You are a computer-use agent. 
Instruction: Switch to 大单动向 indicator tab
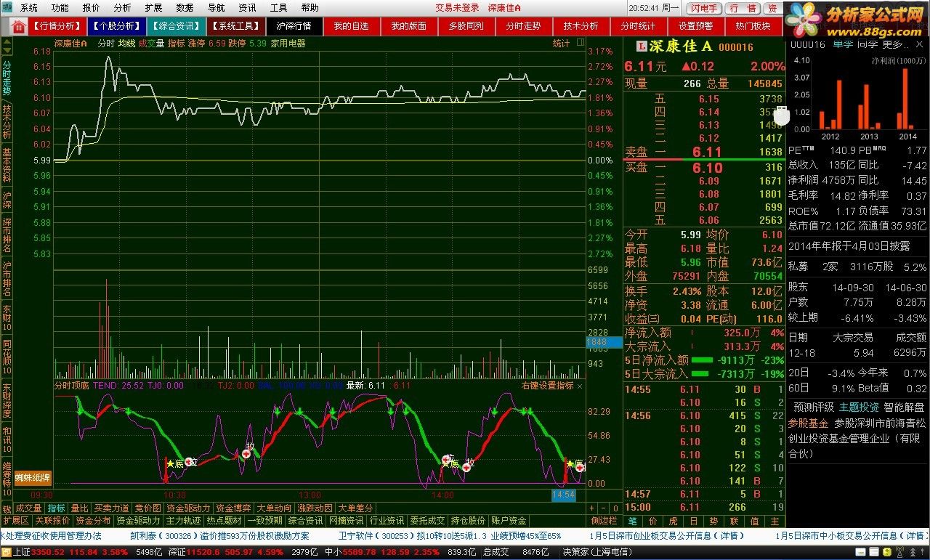pyautogui.click(x=274, y=508)
